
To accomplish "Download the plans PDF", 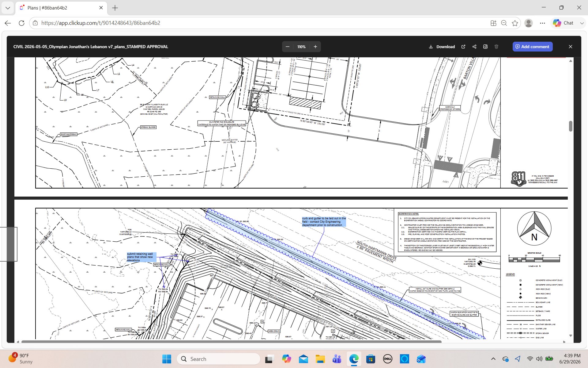I will coord(442,47).
